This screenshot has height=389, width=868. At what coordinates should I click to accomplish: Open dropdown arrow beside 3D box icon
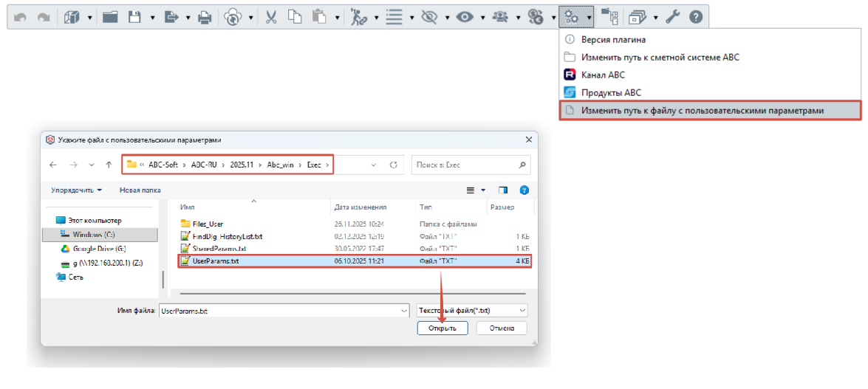pyautogui.click(x=89, y=18)
